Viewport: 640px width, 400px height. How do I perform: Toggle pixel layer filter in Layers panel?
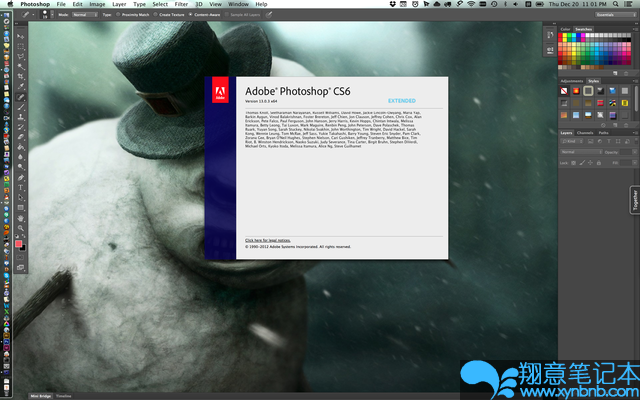[590, 141]
